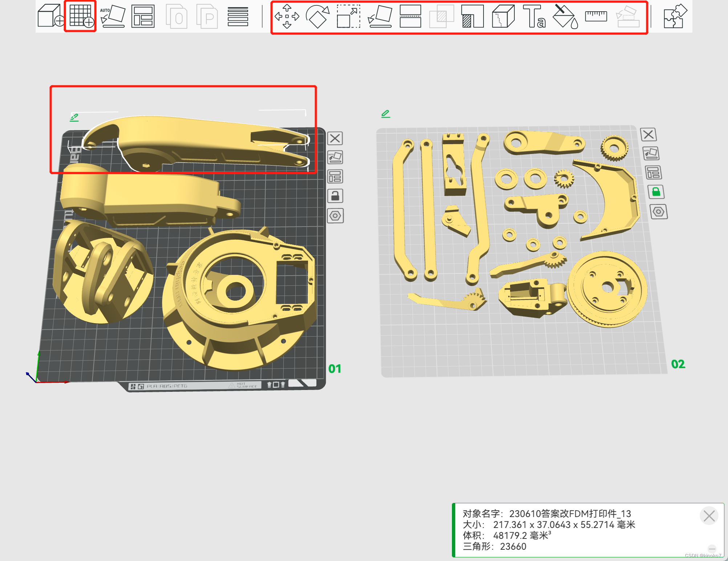Screen dimensions: 728x561
Task: Unlock plate 02 with green lock
Action: point(656,192)
